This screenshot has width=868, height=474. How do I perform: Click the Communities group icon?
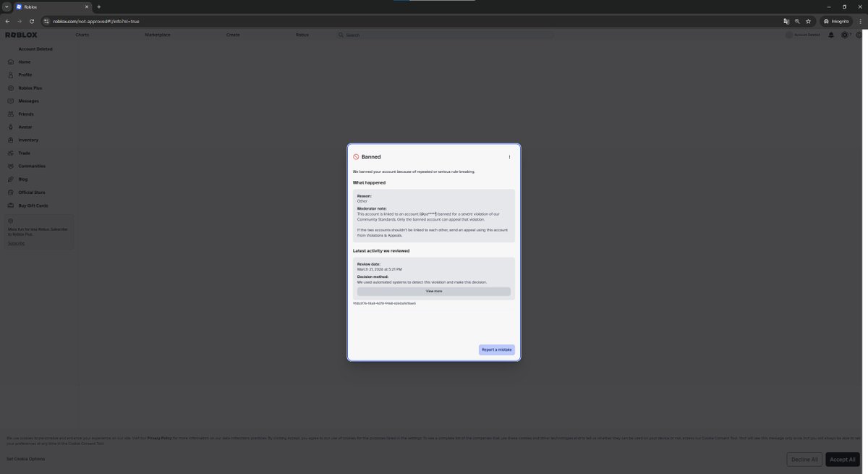(11, 166)
